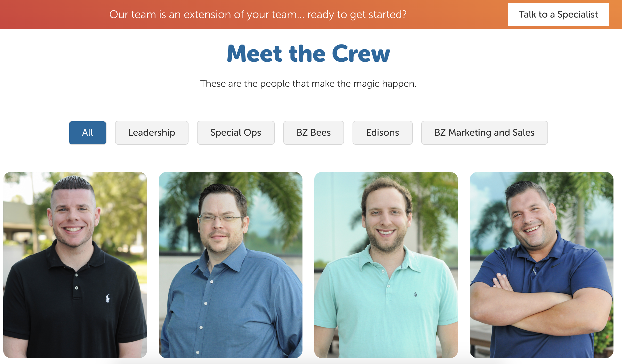Click the Nike swoosh on navy polo

point(557,266)
